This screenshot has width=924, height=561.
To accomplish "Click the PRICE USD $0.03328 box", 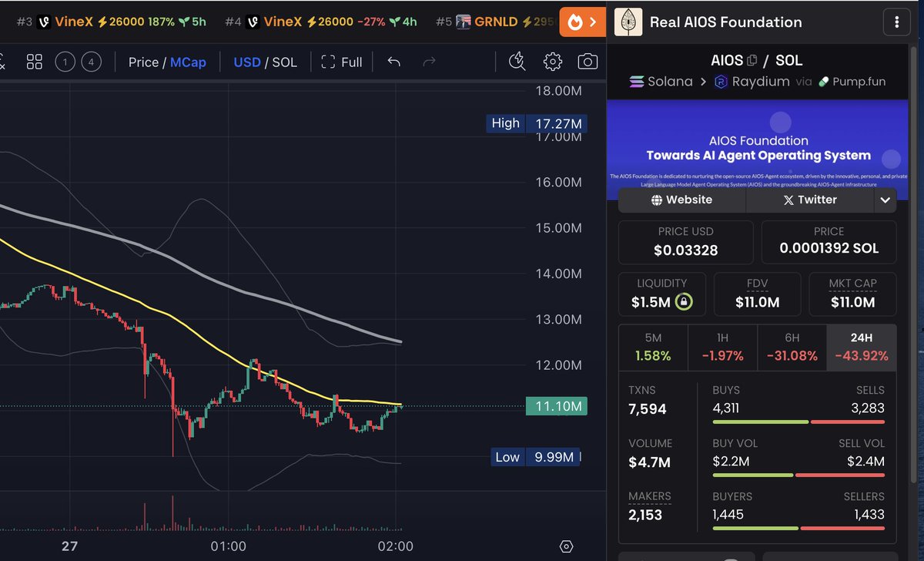I will pyautogui.click(x=686, y=242).
